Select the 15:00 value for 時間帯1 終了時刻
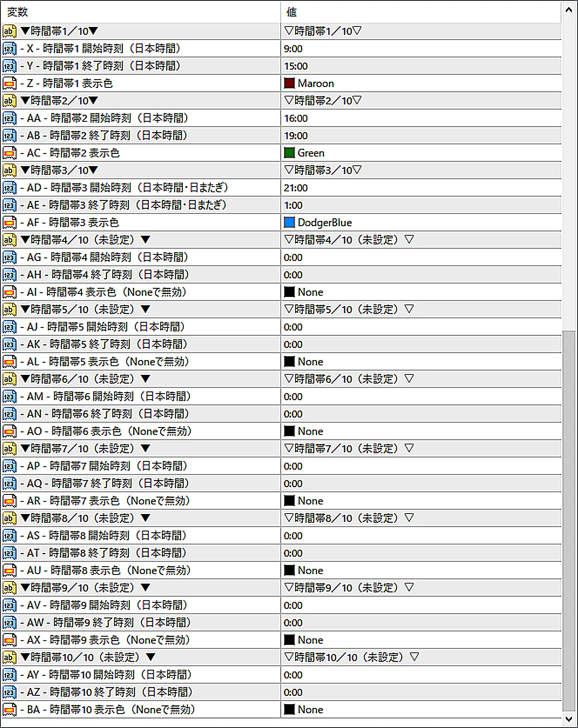The height and width of the screenshot is (728, 578). 421,66
